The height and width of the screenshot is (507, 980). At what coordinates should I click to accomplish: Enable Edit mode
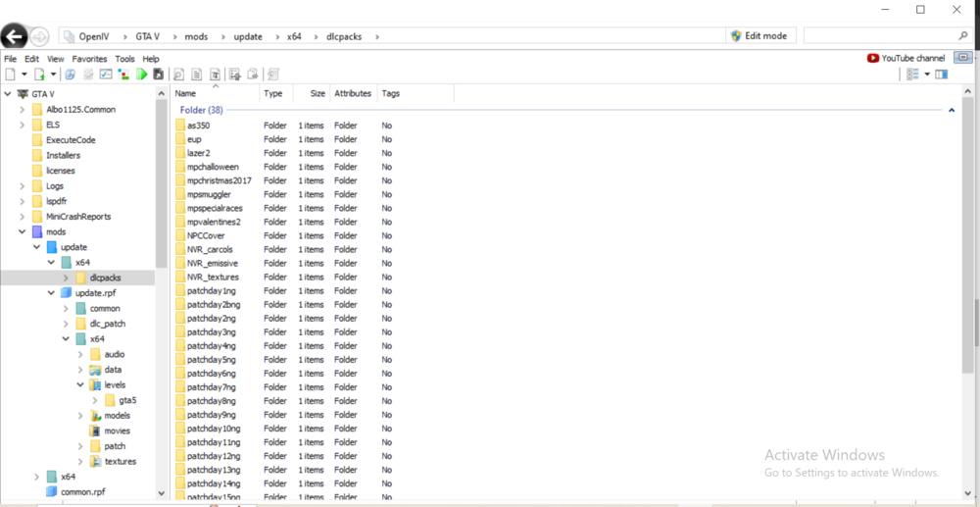759,36
